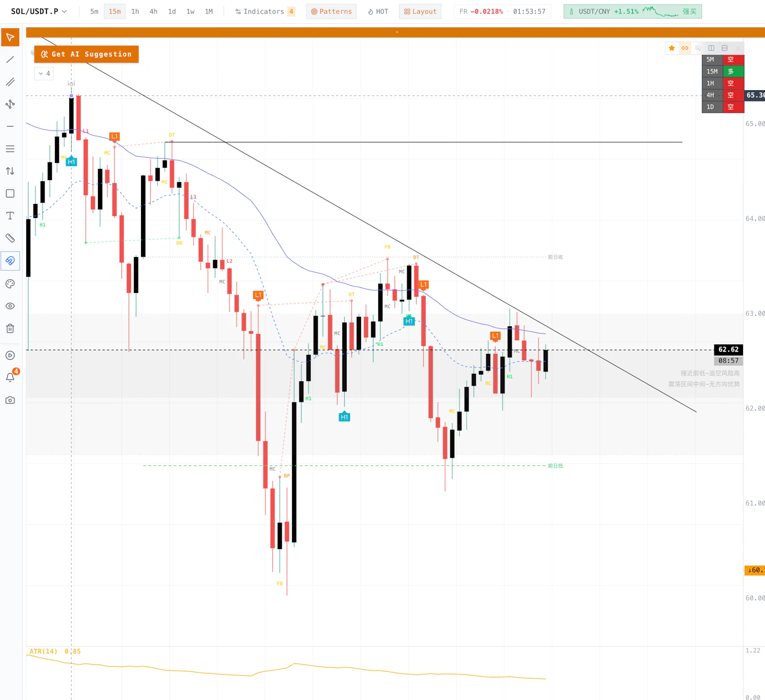Viewport: 765px width, 700px height.
Task: Select the long/short position arrows tool
Action: tap(10, 171)
